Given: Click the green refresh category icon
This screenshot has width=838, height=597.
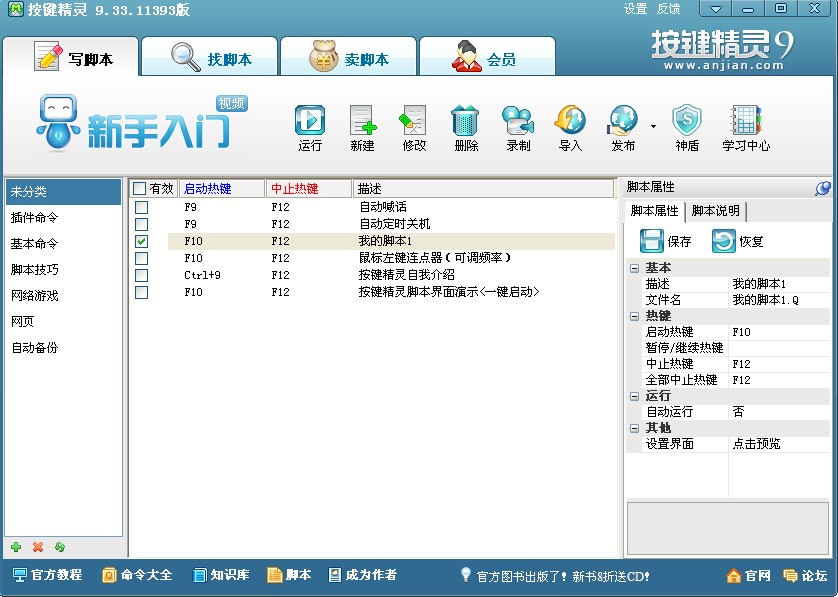Looking at the screenshot, I should 60,547.
